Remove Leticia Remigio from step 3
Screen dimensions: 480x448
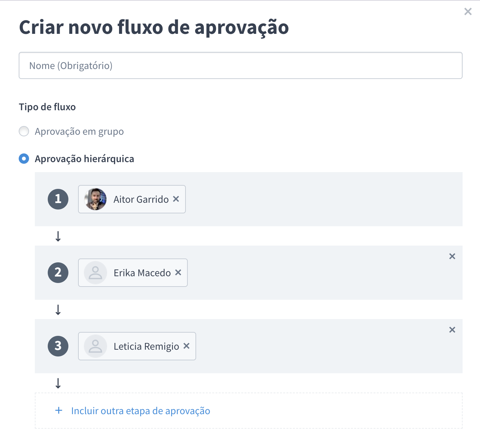[x=186, y=346]
